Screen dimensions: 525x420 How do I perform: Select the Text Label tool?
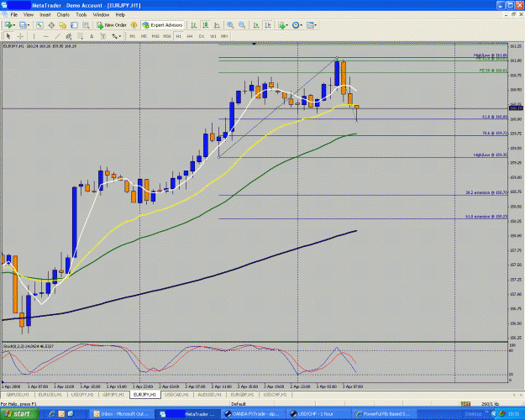click(x=103, y=36)
